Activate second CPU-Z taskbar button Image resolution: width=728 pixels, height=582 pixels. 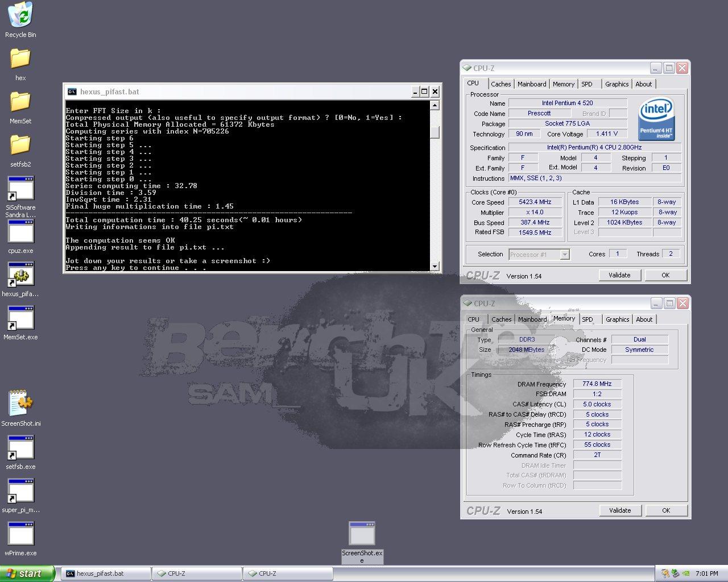coord(288,573)
